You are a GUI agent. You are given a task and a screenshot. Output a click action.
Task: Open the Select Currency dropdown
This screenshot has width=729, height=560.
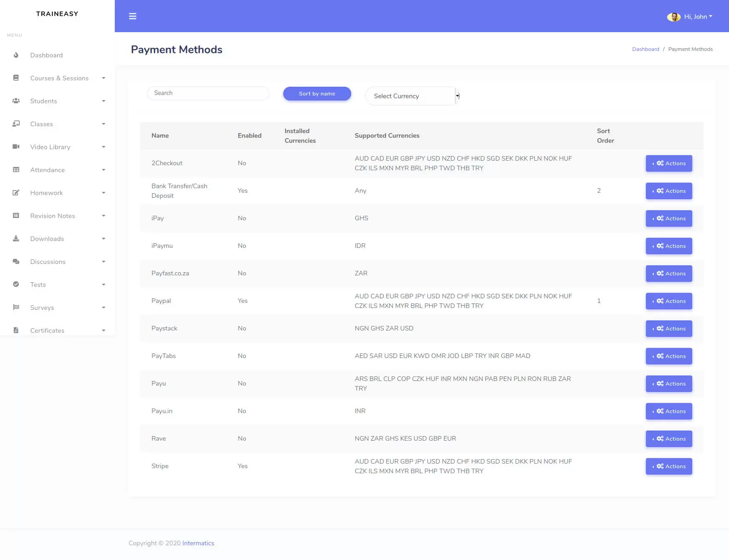pyautogui.click(x=412, y=96)
